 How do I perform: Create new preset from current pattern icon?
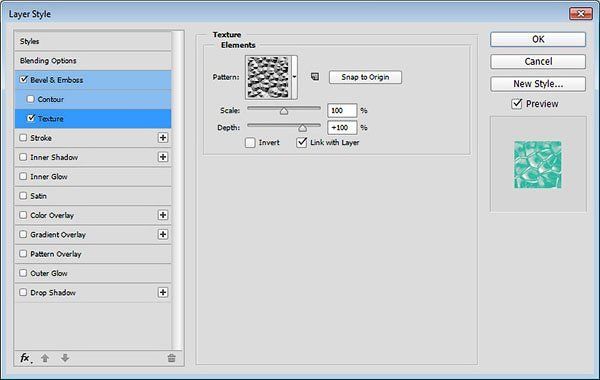click(315, 77)
